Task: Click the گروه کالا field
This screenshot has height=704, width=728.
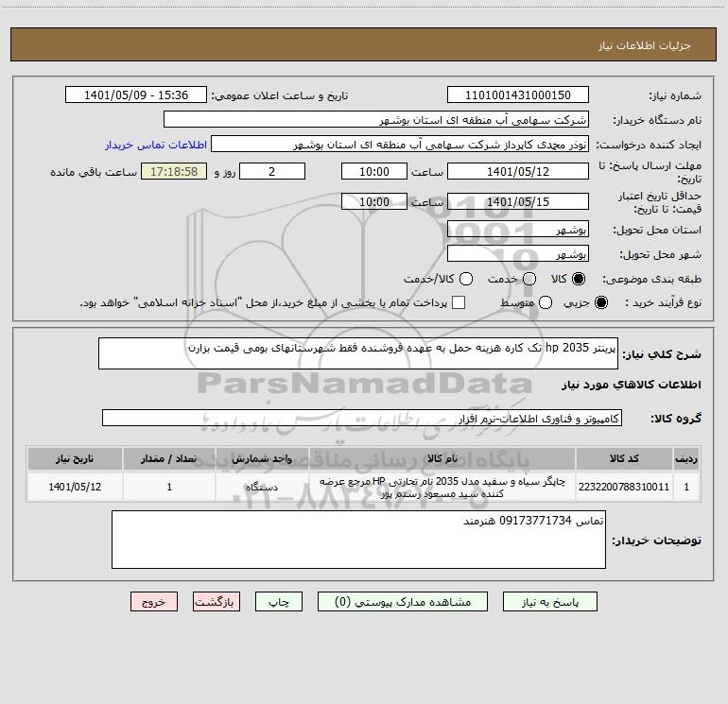Action: pyautogui.click(x=362, y=418)
